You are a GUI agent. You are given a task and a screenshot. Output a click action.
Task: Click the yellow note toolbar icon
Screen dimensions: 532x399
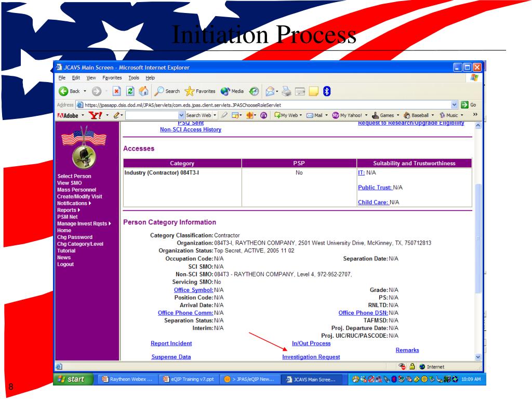point(313,91)
